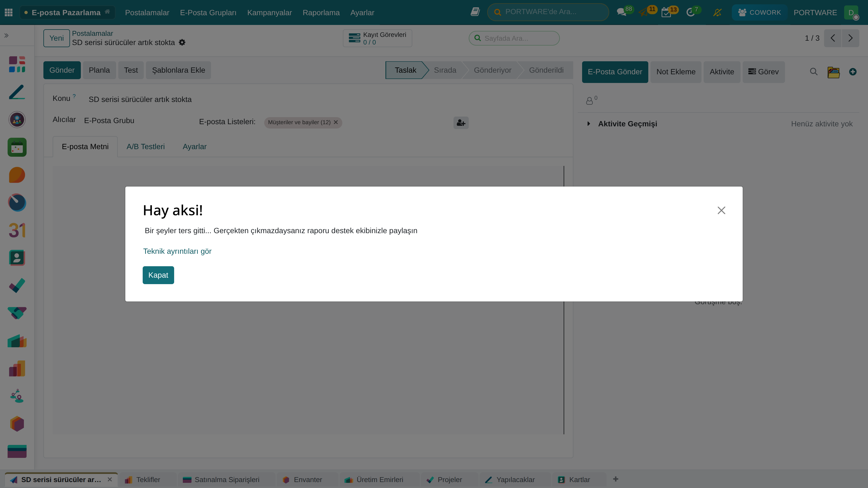Click the chatter search magnifier icon

(x=813, y=72)
